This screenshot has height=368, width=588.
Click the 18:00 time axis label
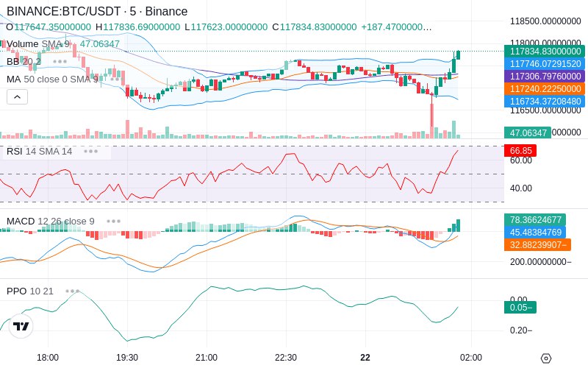(x=48, y=358)
